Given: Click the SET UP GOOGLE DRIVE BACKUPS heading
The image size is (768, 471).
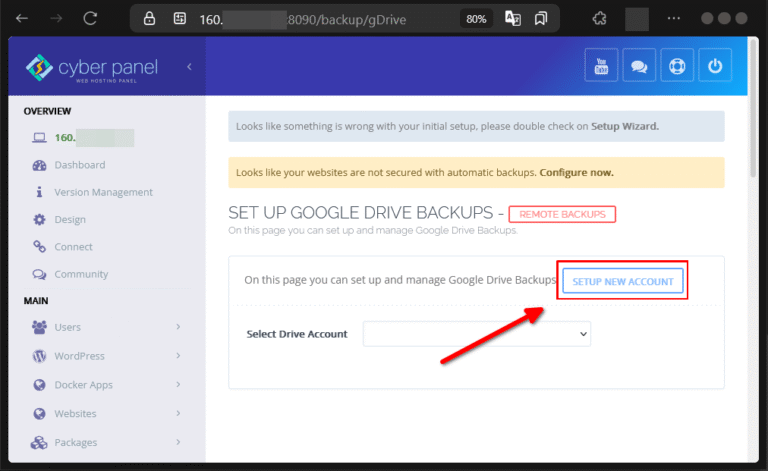Looking at the screenshot, I should point(360,213).
